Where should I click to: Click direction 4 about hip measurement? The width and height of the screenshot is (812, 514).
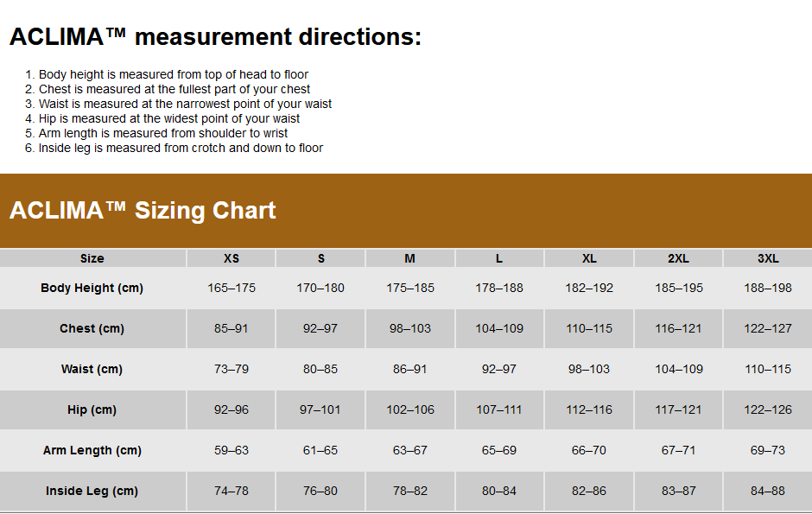coord(168,118)
